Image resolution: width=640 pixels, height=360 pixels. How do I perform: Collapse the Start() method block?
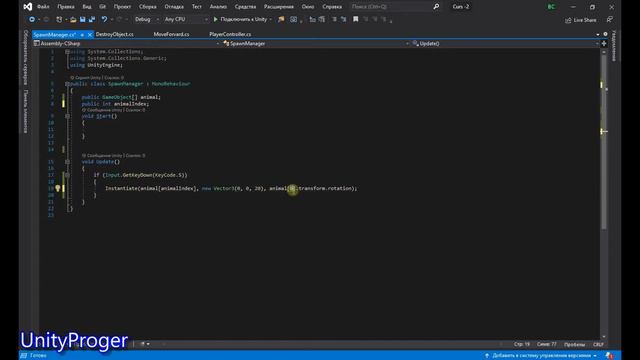pos(67,116)
